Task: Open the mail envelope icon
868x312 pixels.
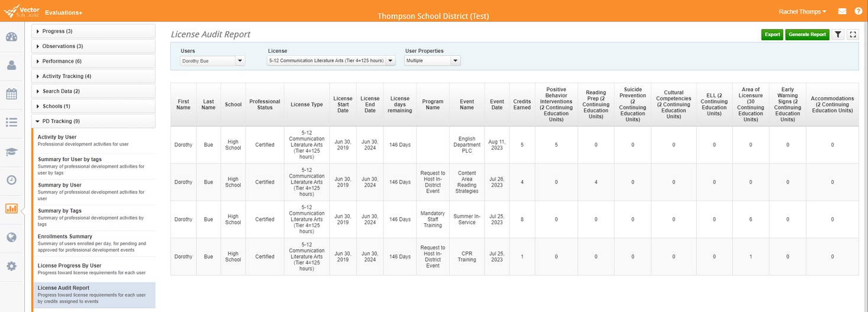Action: (x=842, y=11)
